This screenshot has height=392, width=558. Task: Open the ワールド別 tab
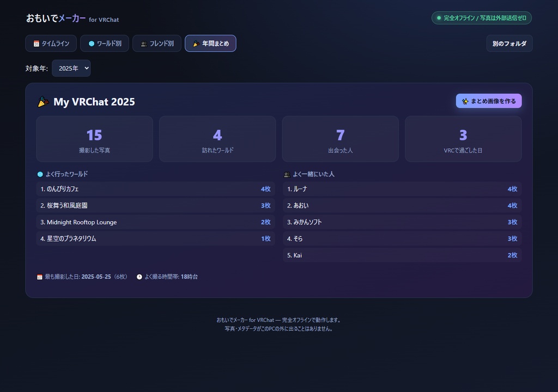coord(105,44)
